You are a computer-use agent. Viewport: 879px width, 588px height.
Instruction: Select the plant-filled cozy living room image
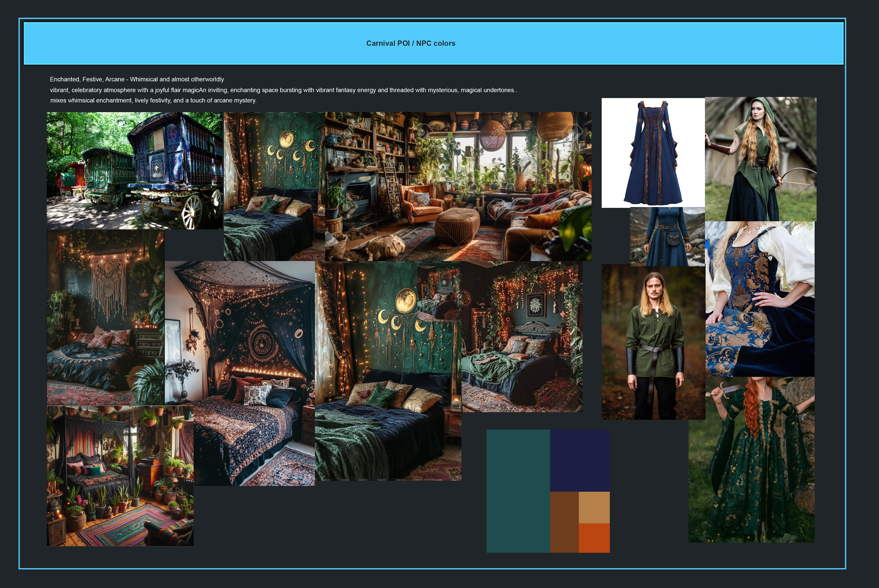pos(458,186)
